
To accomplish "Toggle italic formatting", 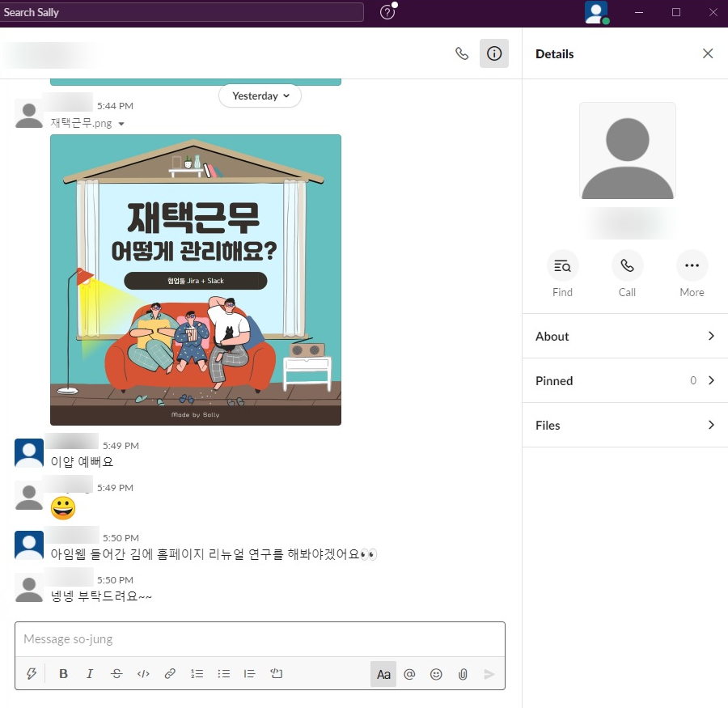I will click(x=90, y=674).
